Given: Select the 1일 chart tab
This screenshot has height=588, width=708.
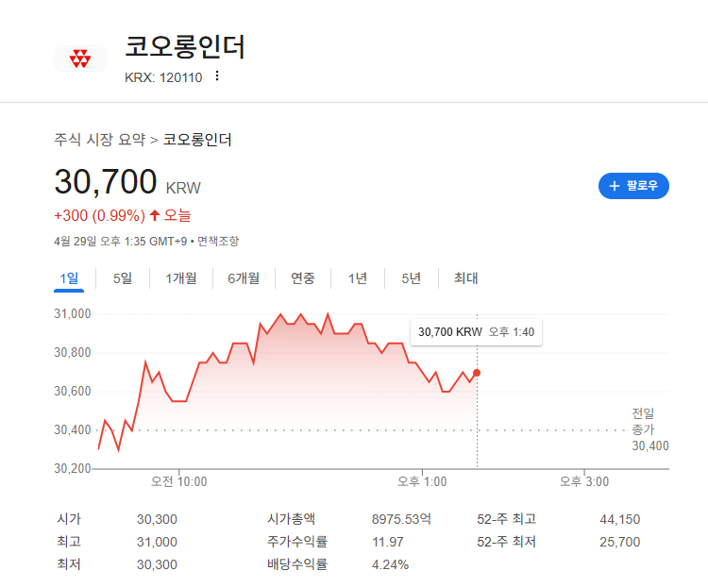Looking at the screenshot, I should [69, 278].
